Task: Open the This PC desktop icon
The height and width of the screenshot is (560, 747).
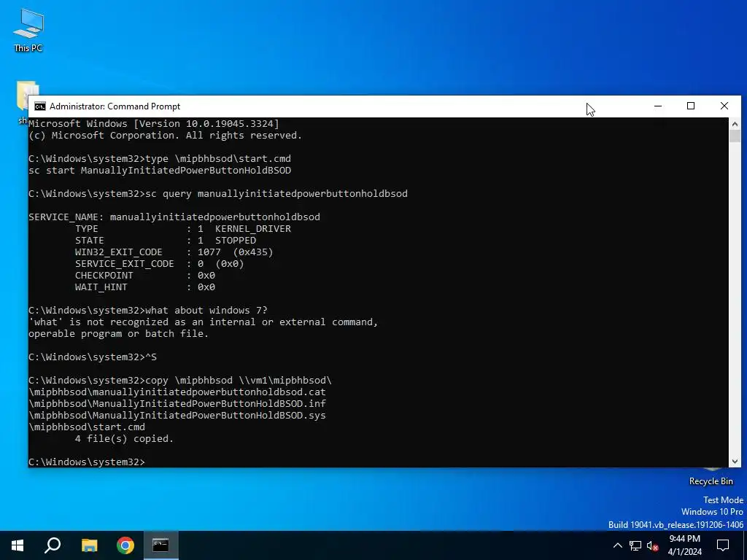Action: [x=28, y=30]
